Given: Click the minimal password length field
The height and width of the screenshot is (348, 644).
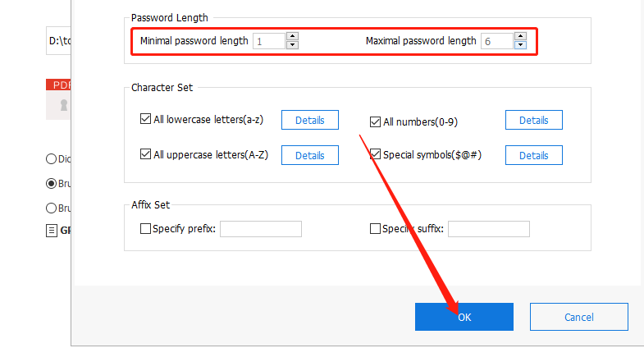Looking at the screenshot, I should click(x=268, y=41).
